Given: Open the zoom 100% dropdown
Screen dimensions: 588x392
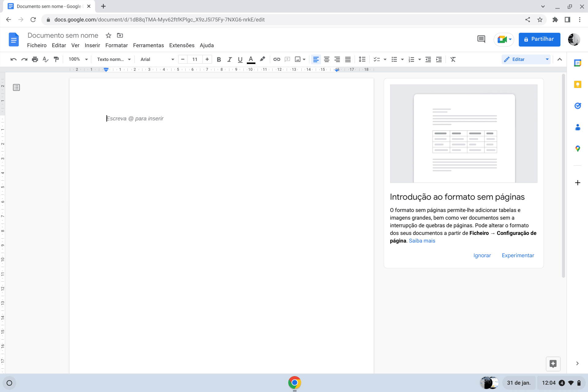Looking at the screenshot, I should click(x=78, y=59).
